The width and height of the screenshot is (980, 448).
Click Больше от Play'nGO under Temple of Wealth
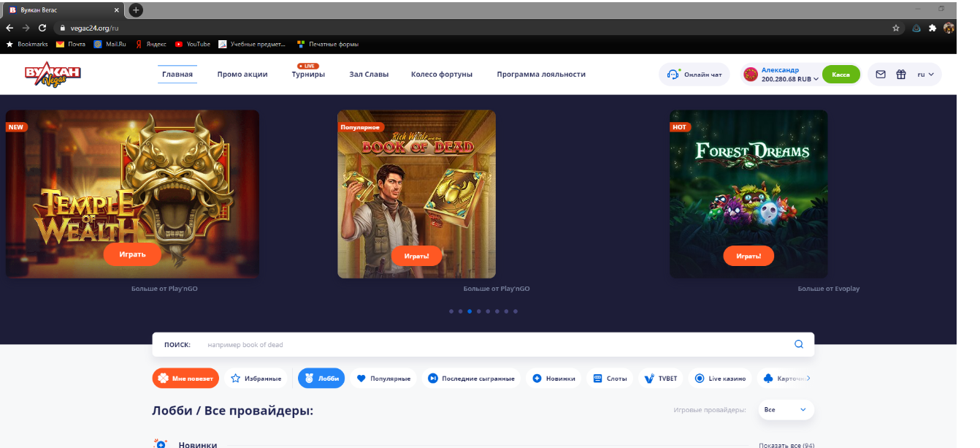[x=164, y=289]
